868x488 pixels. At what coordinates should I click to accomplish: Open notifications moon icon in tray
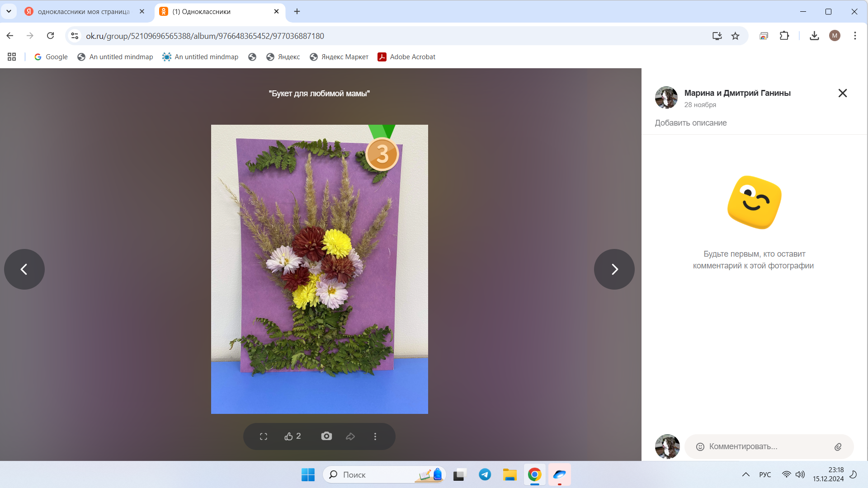coord(854,474)
